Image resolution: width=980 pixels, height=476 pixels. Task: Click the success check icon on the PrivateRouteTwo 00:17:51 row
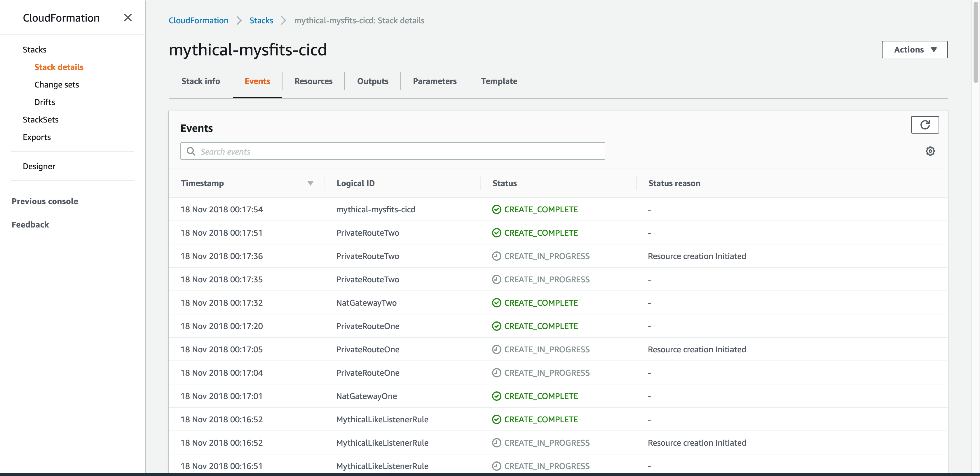[496, 233]
